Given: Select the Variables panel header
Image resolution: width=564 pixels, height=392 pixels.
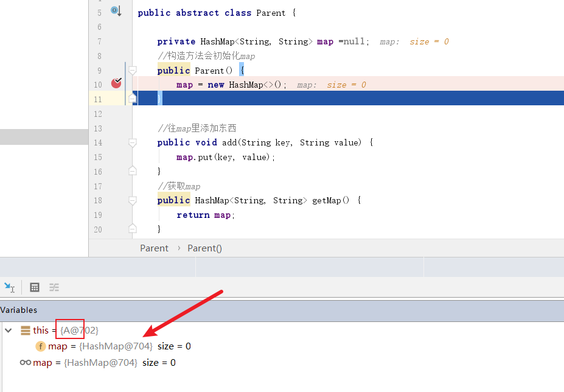Looking at the screenshot, I should point(19,310).
